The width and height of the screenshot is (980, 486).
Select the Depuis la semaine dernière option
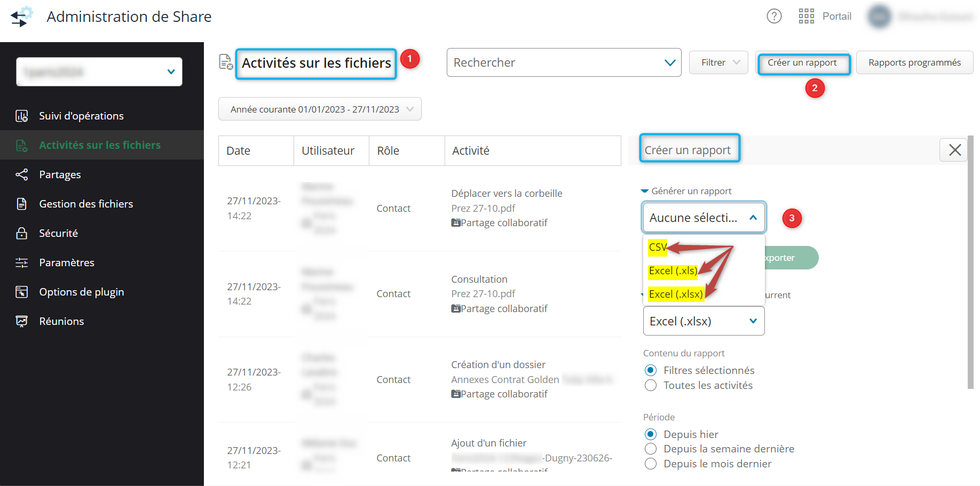point(650,449)
